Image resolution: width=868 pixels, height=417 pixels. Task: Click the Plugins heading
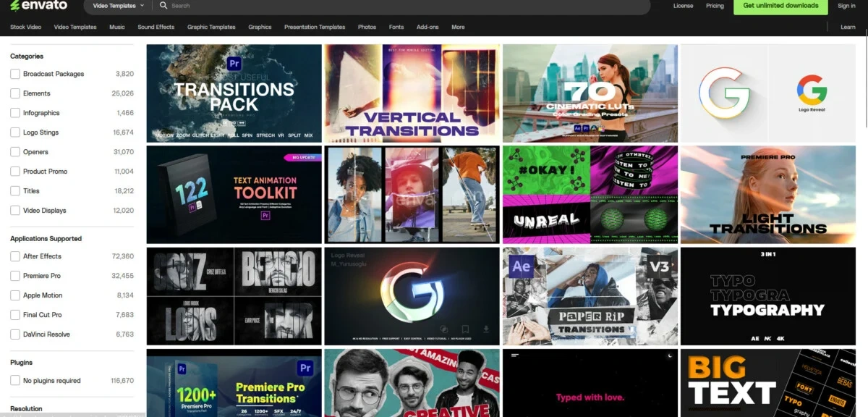click(21, 362)
